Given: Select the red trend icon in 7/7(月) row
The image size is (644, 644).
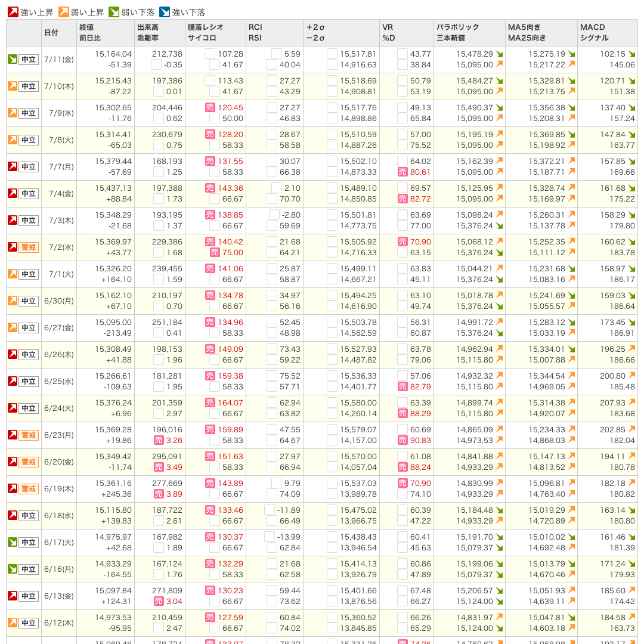Looking at the screenshot, I should [x=13, y=166].
